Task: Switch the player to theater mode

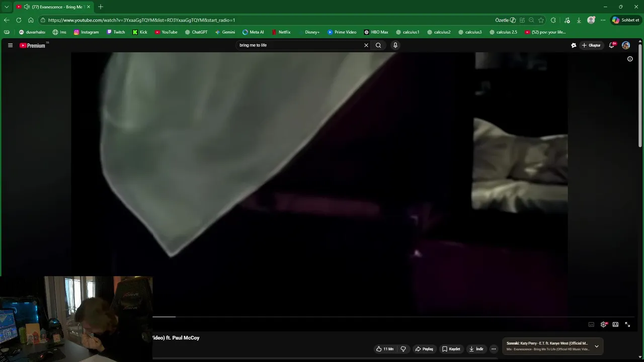Action: pos(615,324)
